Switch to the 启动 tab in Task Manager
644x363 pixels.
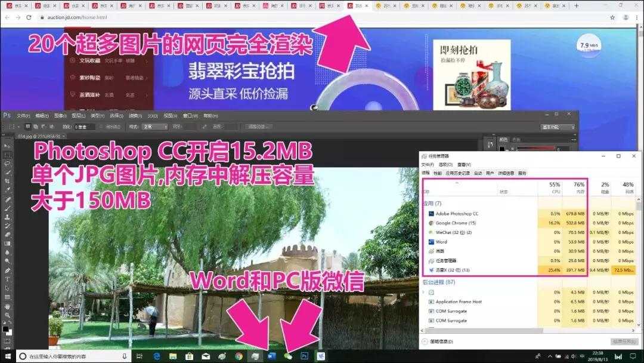[x=478, y=173]
